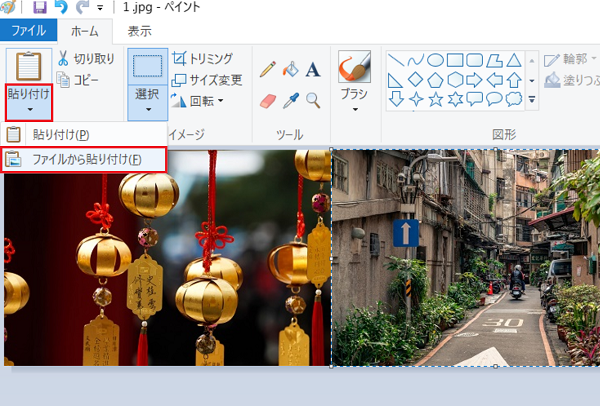Viewport: 600px width, 406px height.
Task: Select the Pencil tool
Action: 267,69
